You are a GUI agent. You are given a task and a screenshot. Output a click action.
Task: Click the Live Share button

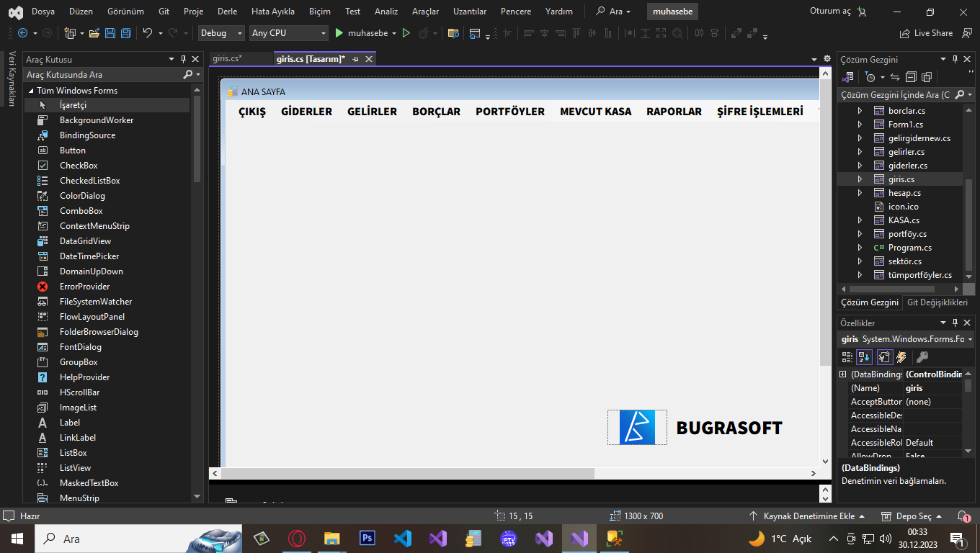[x=927, y=33]
